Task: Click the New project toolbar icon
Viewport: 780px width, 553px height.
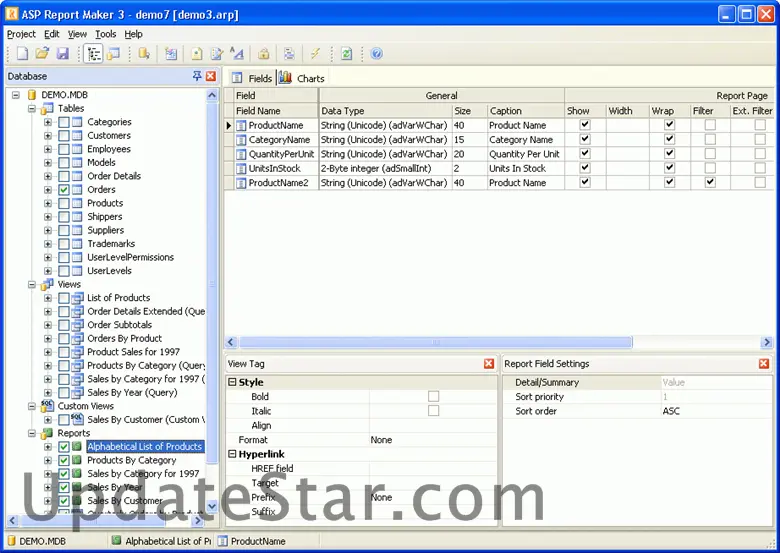Action: point(22,53)
